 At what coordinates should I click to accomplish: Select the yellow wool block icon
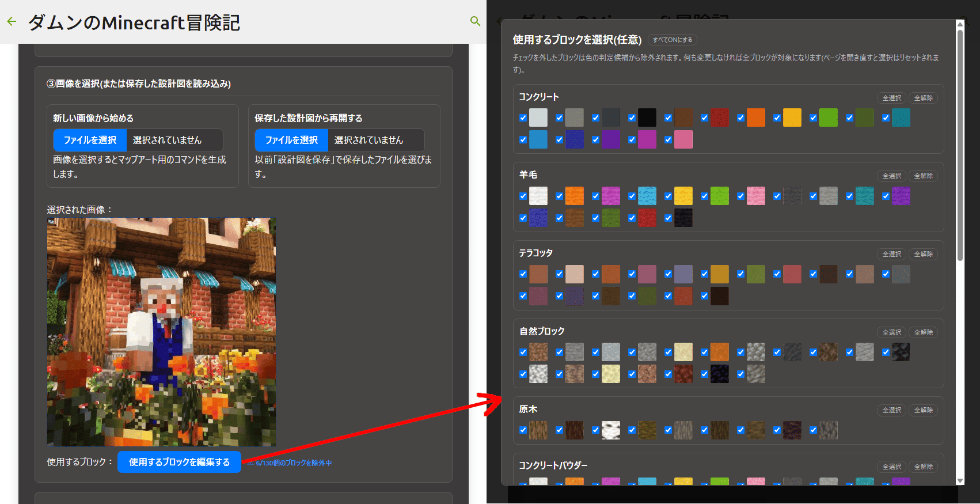683,196
